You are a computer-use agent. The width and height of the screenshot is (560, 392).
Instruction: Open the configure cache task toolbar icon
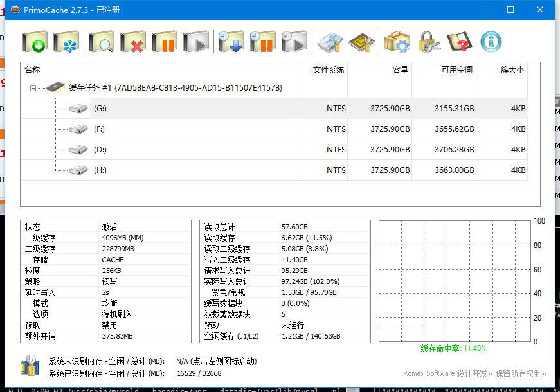pos(66,42)
